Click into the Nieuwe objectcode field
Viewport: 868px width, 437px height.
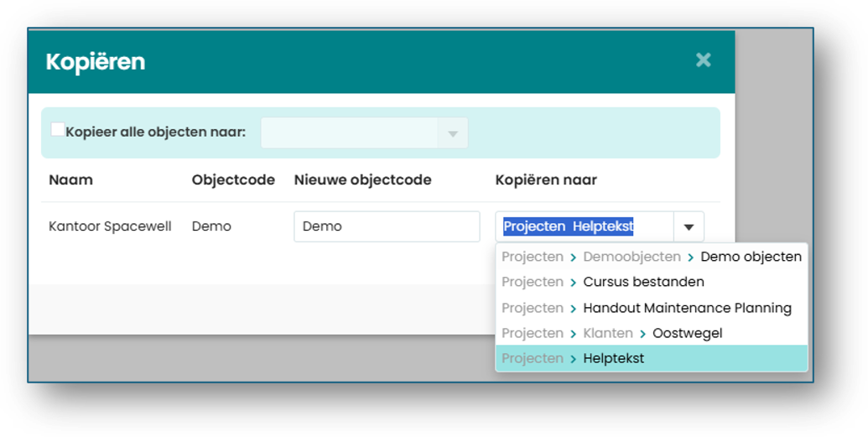point(387,226)
